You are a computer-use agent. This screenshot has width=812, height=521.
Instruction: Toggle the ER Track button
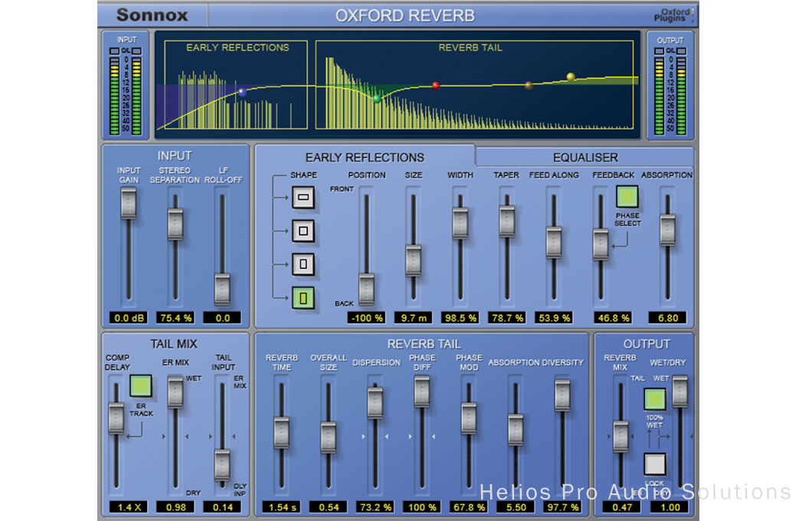click(141, 386)
